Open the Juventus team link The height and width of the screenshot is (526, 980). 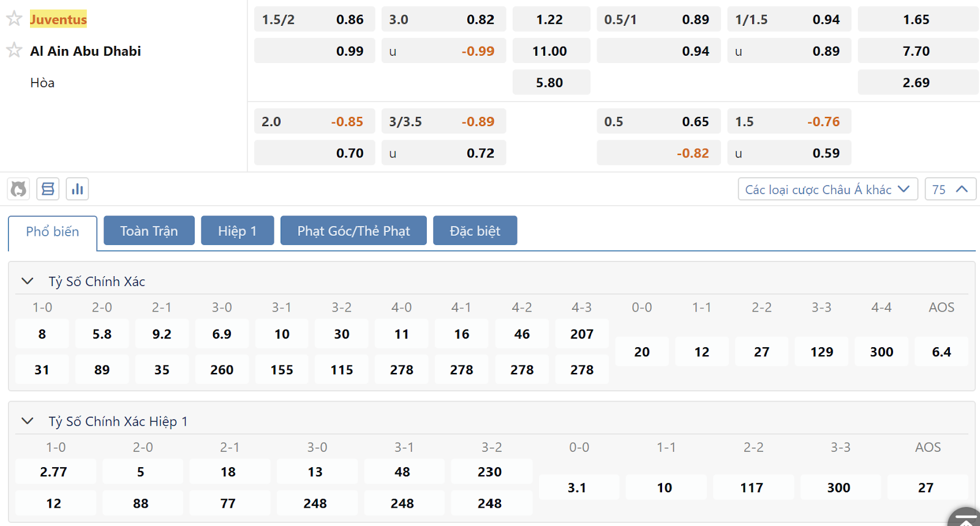click(59, 20)
